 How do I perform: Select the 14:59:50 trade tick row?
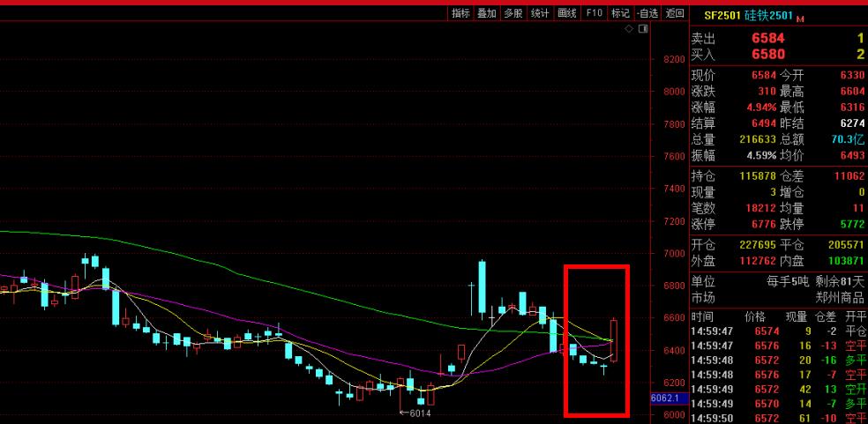[x=778, y=418]
